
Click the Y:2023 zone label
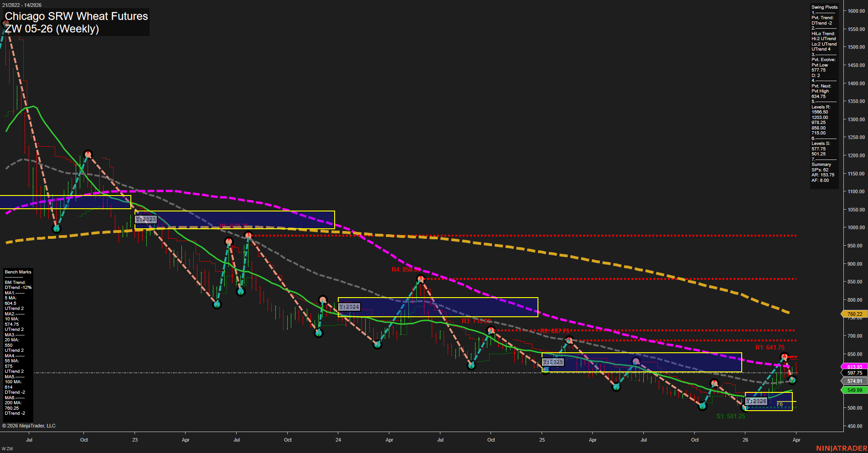click(145, 219)
